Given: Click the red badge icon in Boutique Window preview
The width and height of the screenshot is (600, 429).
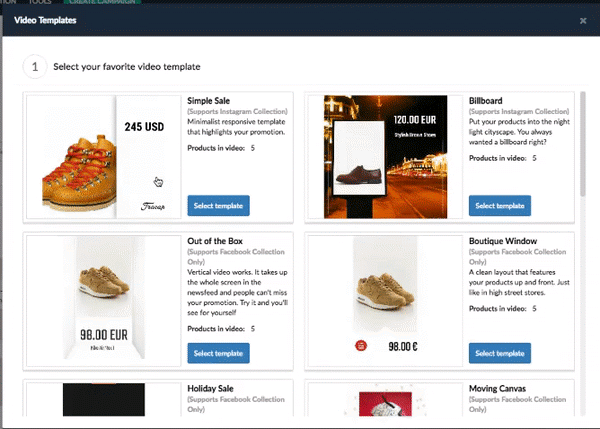Looking at the screenshot, I should [x=361, y=346].
